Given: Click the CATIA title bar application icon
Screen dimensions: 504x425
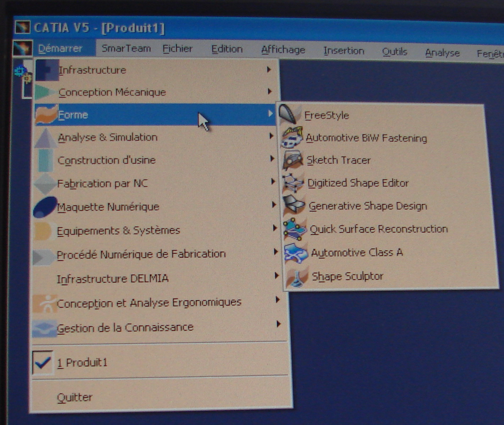Looking at the screenshot, I should point(23,27).
